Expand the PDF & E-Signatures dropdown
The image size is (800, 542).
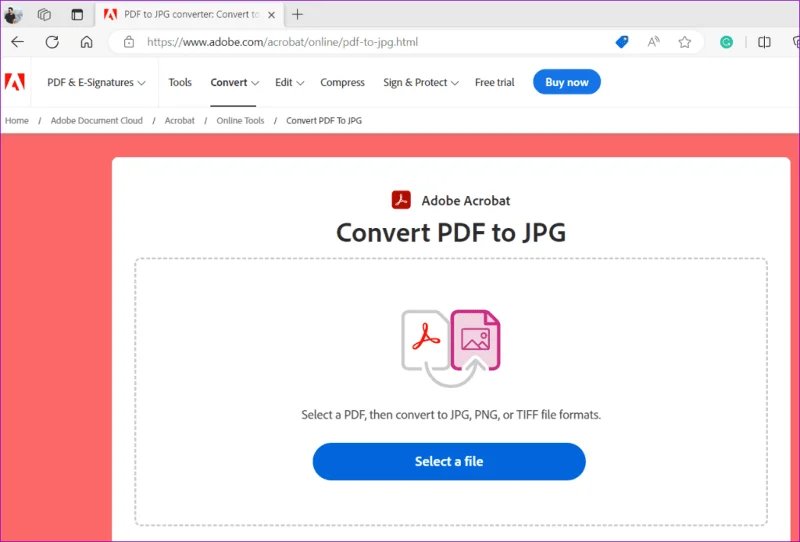[96, 82]
